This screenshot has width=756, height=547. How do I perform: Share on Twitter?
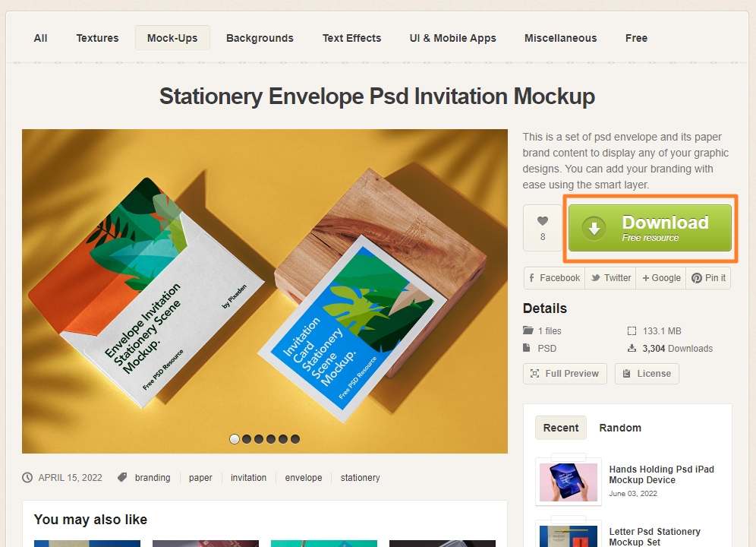610,277
